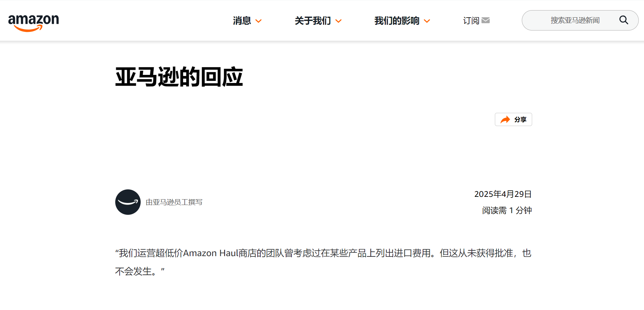Viewport: 644px width, 310px height.
Task: Open the 消息 menu
Action: click(242, 21)
